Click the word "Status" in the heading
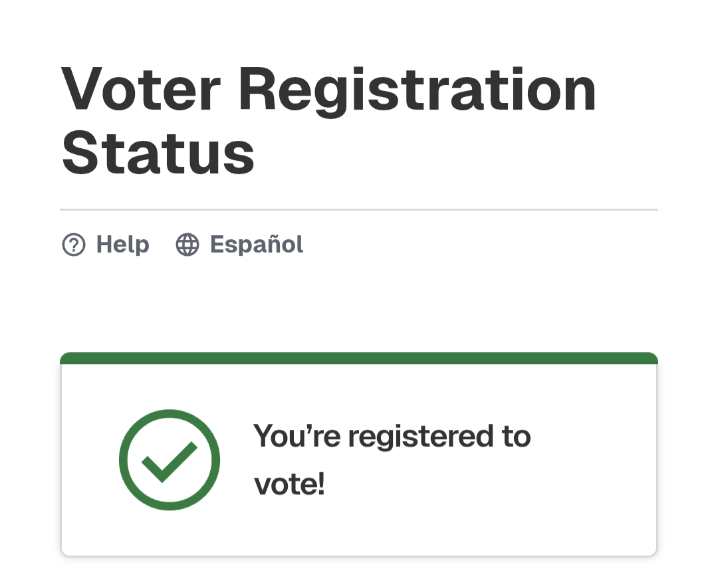The height and width of the screenshot is (588, 718). (x=158, y=154)
